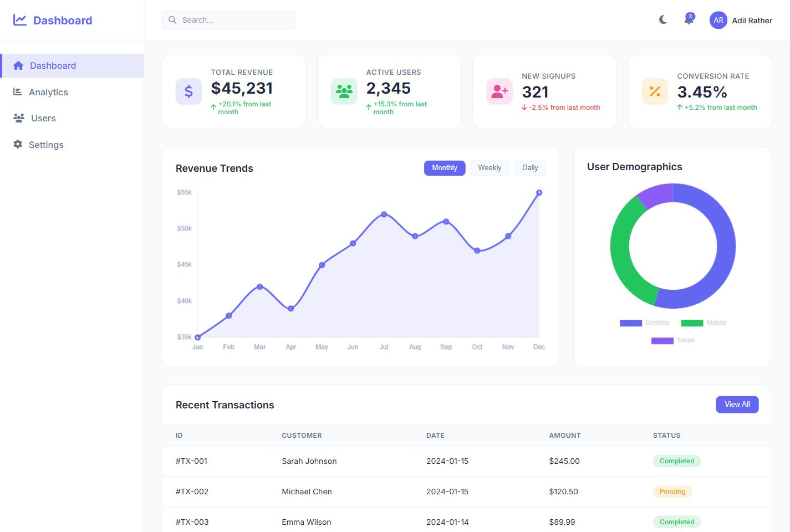This screenshot has width=790, height=532.
Task: Click the green Active Users icon
Action: point(344,91)
